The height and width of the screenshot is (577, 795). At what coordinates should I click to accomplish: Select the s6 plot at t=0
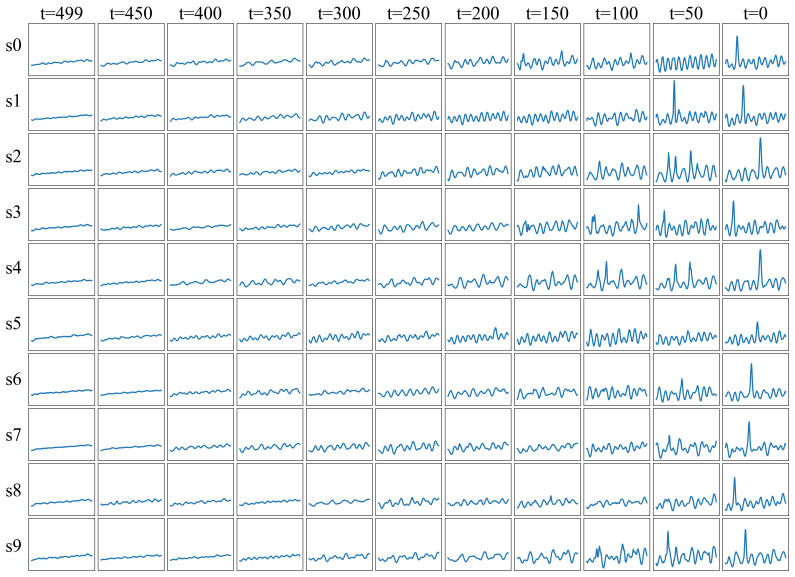(755, 380)
